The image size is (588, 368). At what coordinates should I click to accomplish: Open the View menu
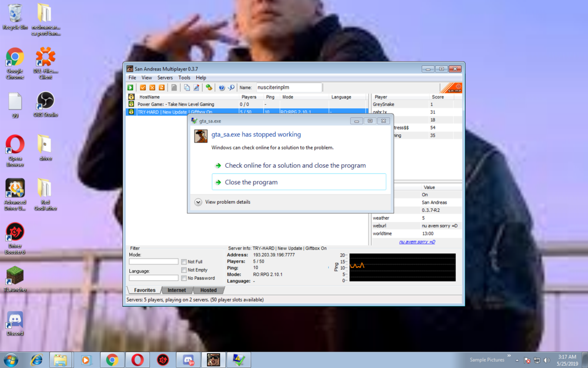146,78
